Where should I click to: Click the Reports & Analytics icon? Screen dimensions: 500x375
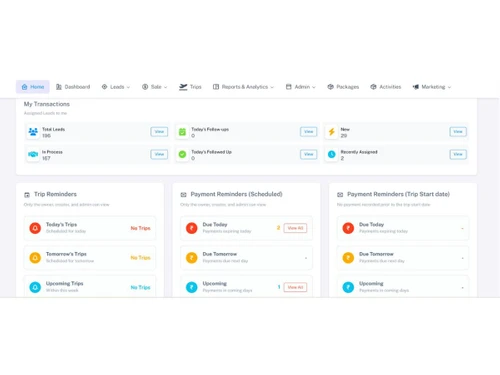216,87
